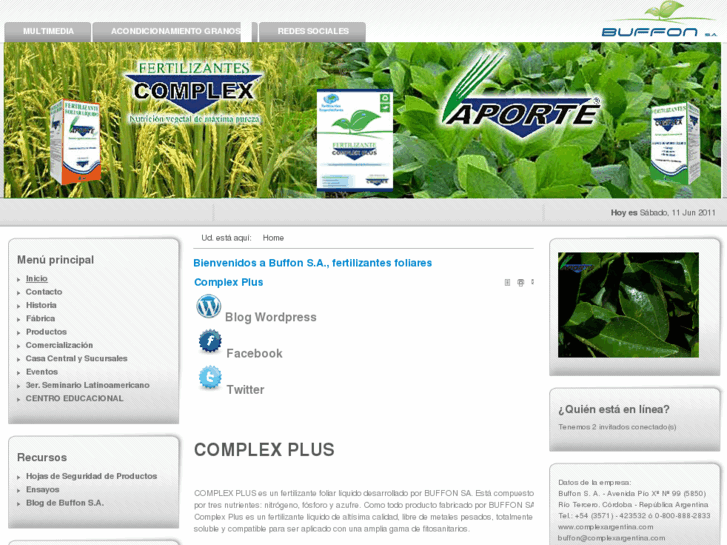Open Hojas de Seguridad de Productos
Viewport: 727px width, 545px height.
click(x=91, y=476)
